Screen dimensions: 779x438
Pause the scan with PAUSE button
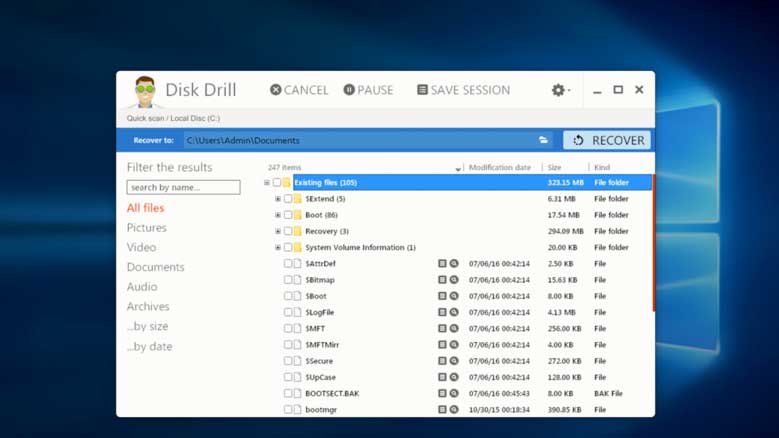point(368,90)
